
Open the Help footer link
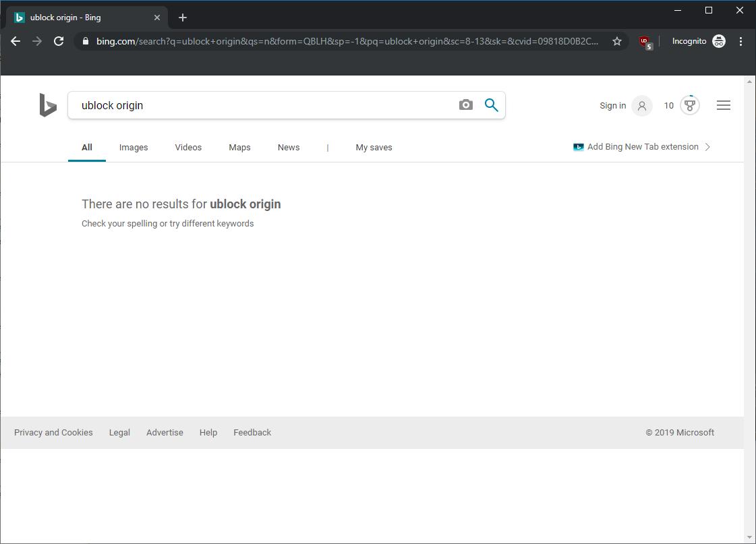(x=208, y=433)
